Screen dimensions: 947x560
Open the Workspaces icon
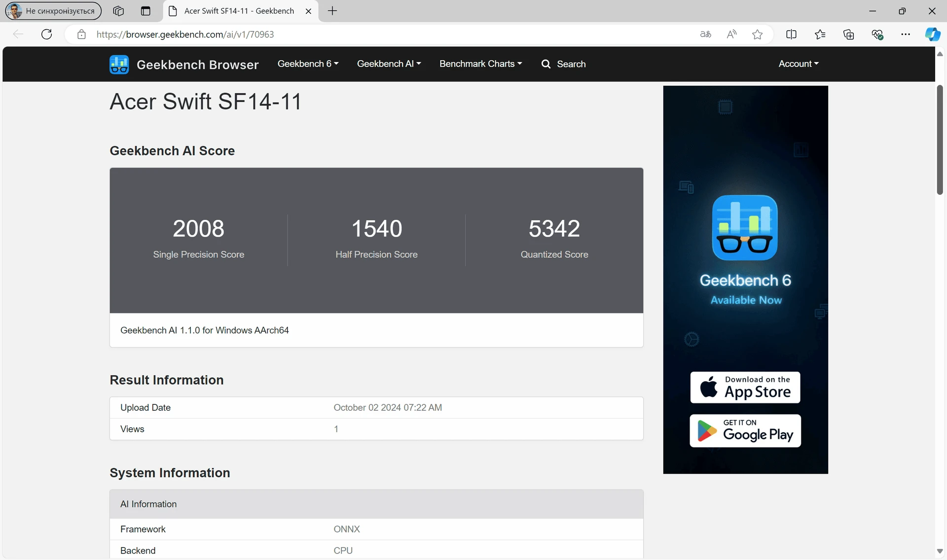118,11
